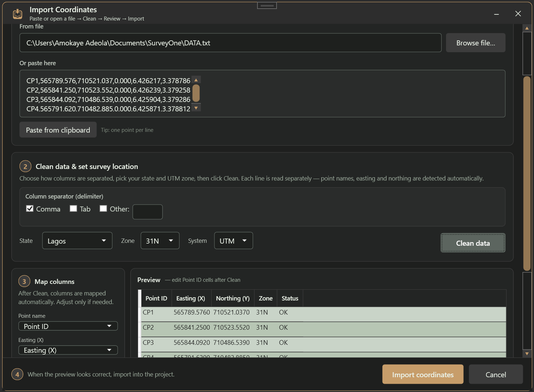534x392 pixels.
Task: Open the Easting (X) mapping dropdown
Action: [x=68, y=350]
